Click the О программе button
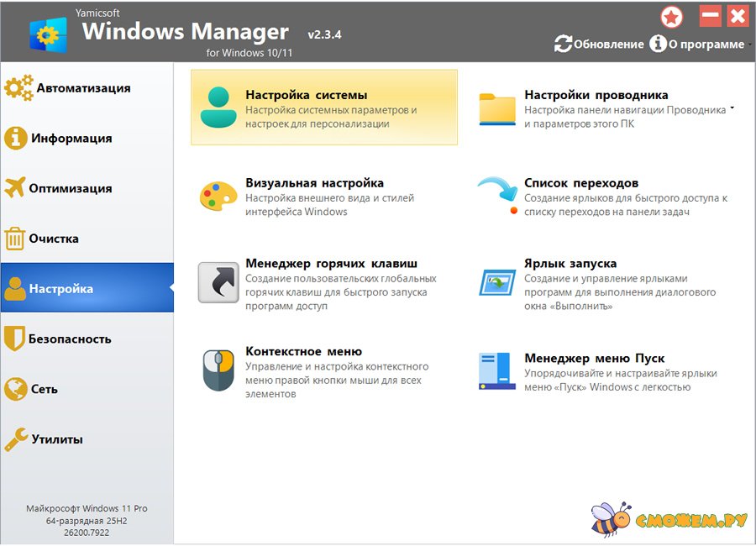The image size is (756, 546). pyautogui.click(x=697, y=45)
